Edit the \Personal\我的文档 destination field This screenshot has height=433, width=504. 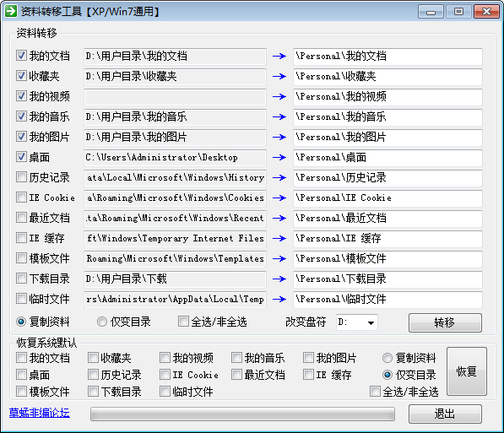click(387, 57)
